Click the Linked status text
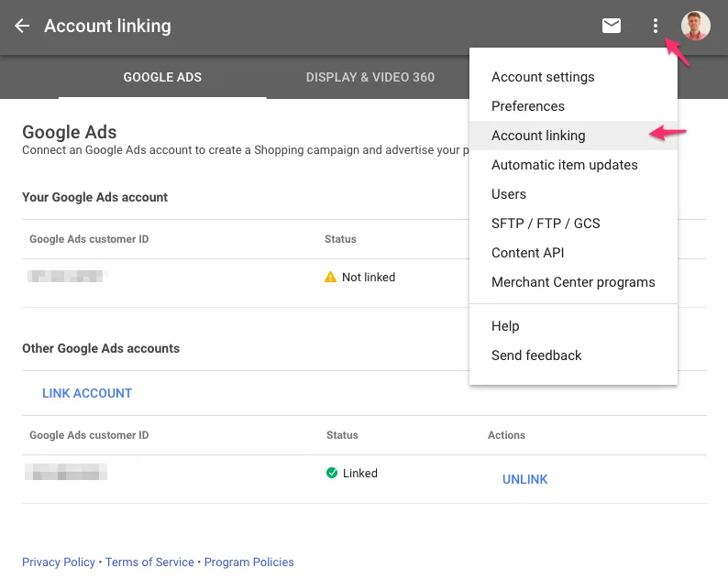This screenshot has height=579, width=728. click(360, 474)
